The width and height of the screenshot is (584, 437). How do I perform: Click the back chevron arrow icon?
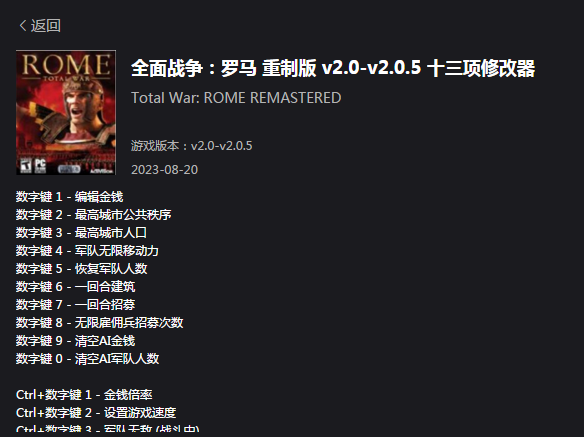(23, 26)
